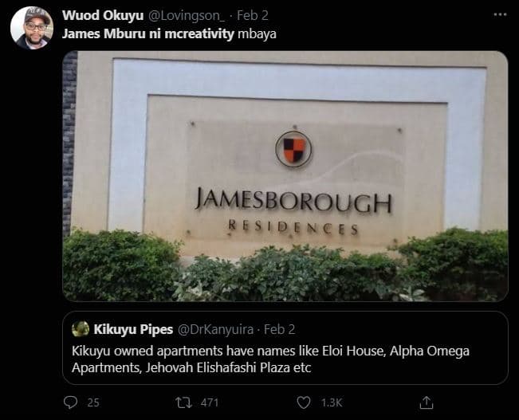The image size is (519, 420).
Task: Open the three-dot more options menu
Action: point(500,14)
